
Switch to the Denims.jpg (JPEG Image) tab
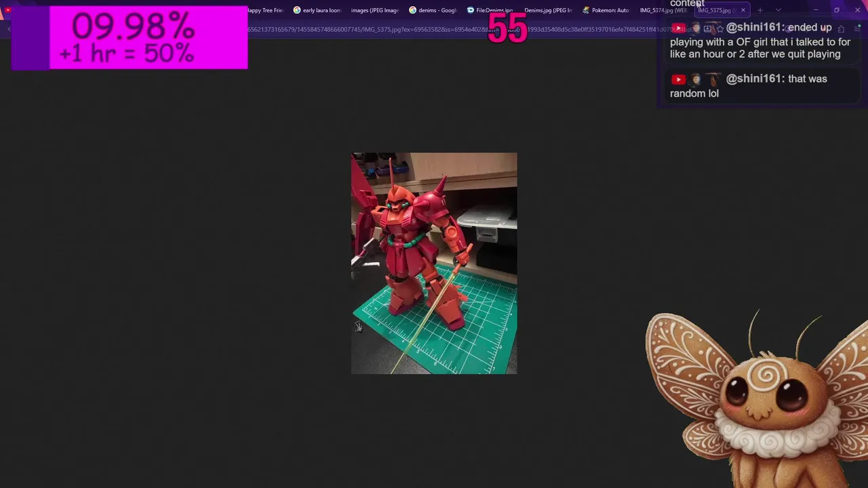tap(548, 10)
